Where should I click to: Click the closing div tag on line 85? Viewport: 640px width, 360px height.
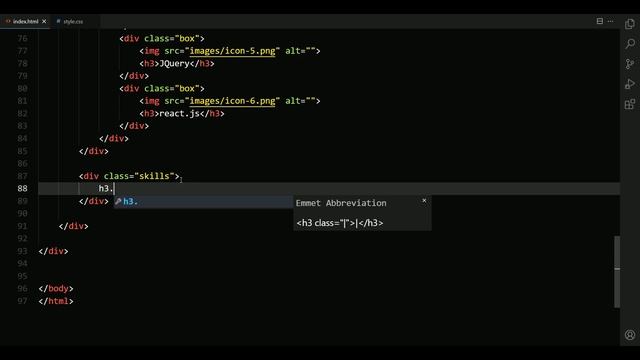tap(93, 151)
